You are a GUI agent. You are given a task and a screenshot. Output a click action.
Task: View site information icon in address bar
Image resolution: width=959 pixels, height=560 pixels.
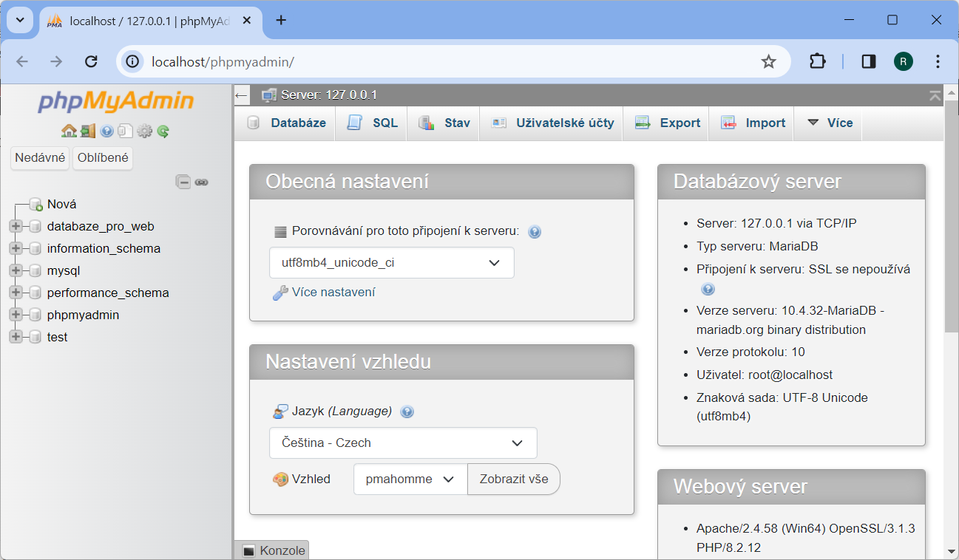133,61
